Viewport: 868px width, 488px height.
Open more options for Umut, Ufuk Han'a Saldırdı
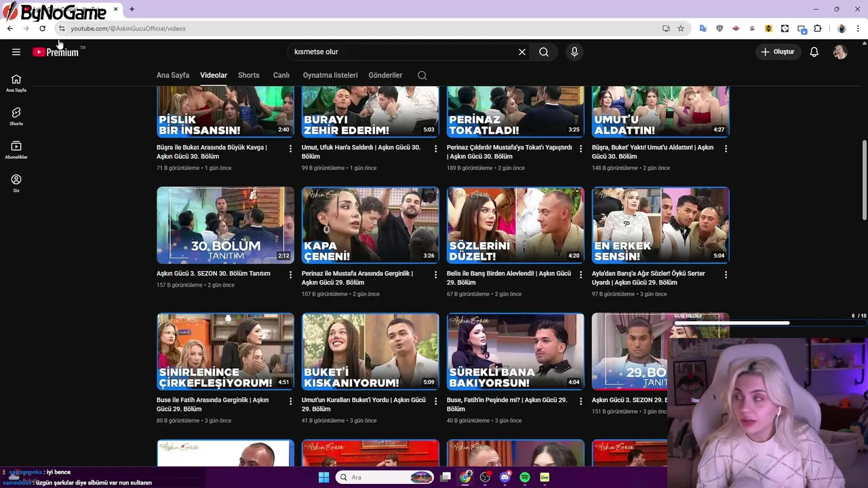point(435,148)
